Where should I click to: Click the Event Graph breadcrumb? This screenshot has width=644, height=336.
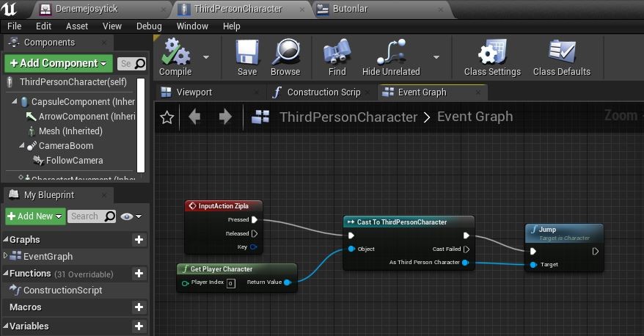point(475,117)
